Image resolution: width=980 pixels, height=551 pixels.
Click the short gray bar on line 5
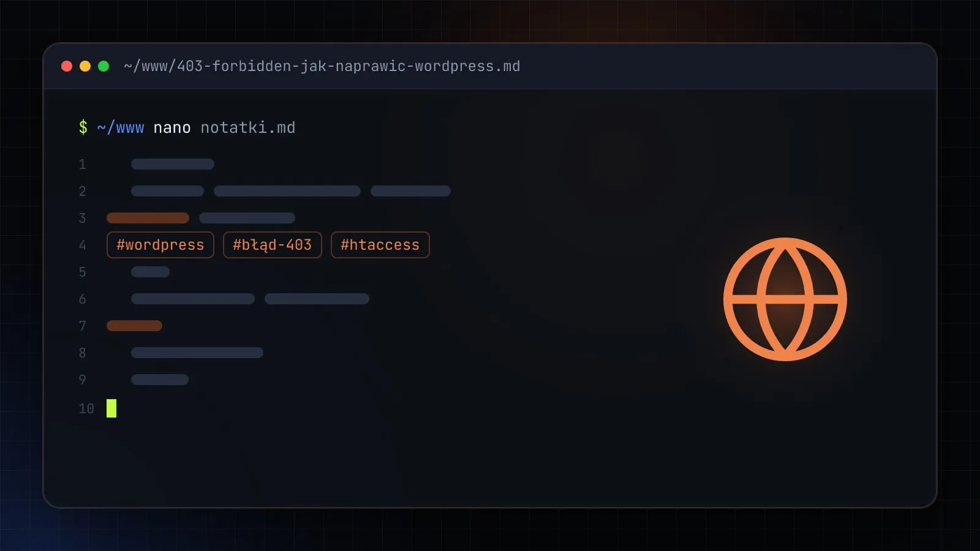click(x=151, y=272)
